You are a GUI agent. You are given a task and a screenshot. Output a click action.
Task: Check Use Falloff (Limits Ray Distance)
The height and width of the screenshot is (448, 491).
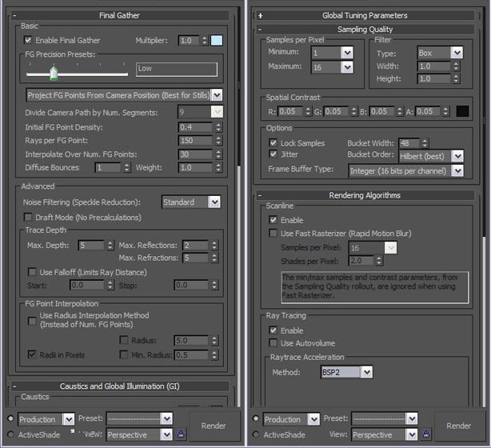pyautogui.click(x=32, y=272)
